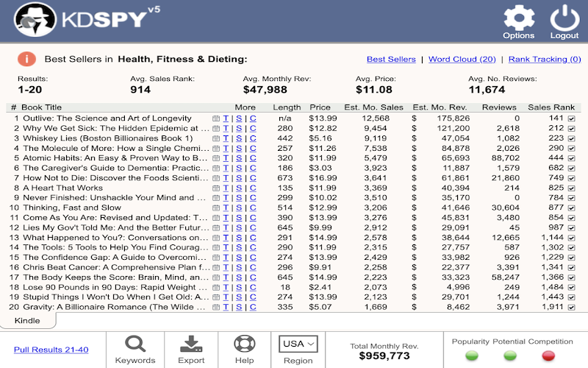Click the green Popularity indicator light
Viewport: 588px width, 368px height.
[x=472, y=355]
